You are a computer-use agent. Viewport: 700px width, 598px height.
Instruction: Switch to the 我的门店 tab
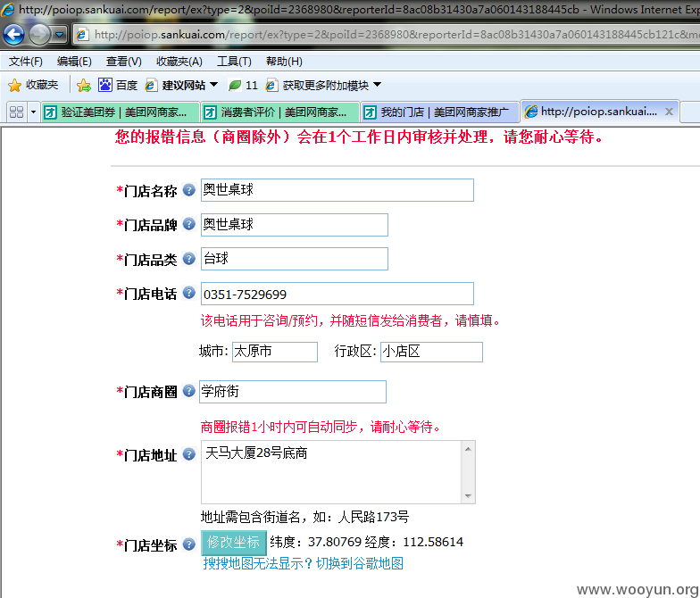(439, 112)
